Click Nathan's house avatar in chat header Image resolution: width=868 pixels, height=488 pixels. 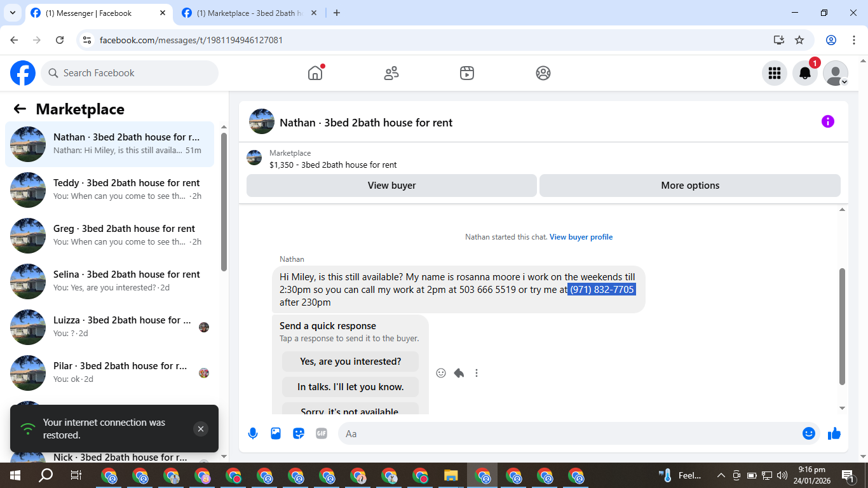click(x=262, y=121)
